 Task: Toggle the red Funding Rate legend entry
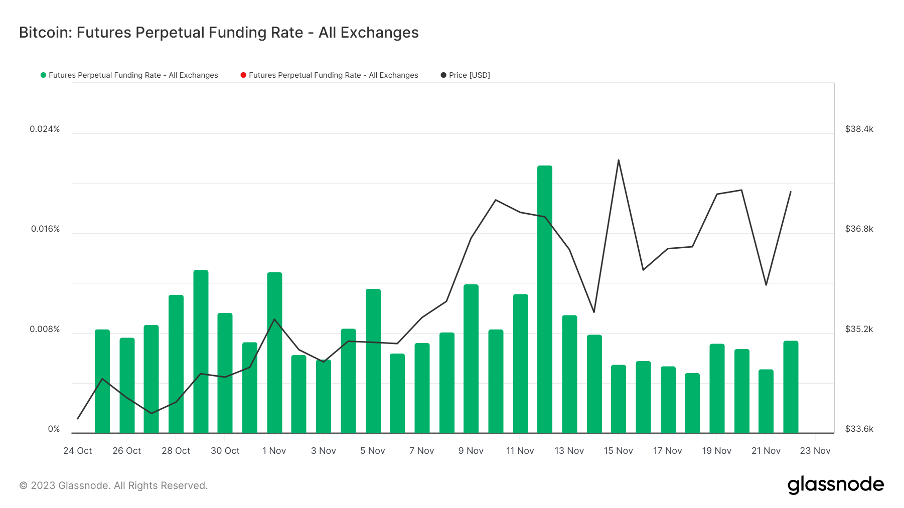(333, 75)
